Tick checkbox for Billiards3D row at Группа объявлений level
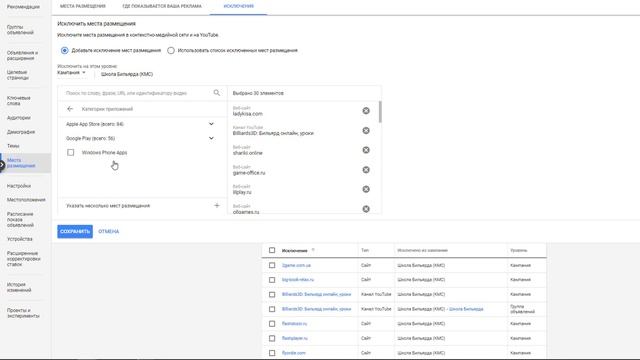This screenshot has width=640, height=360. tap(272, 309)
